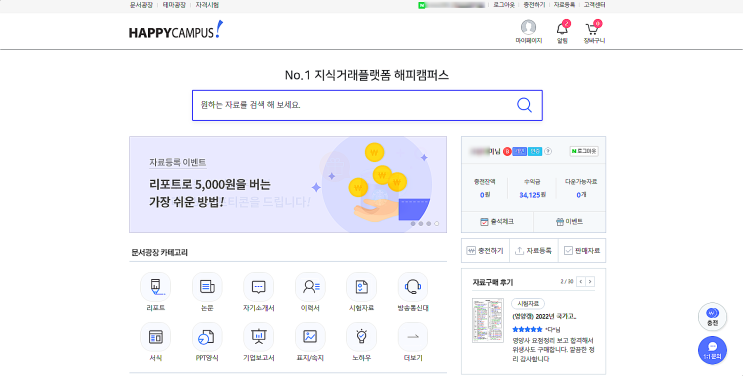Viewport: 743px width, 376px height.
Task: Click the N 로그아웃 button in profile box
Action: tap(584, 151)
